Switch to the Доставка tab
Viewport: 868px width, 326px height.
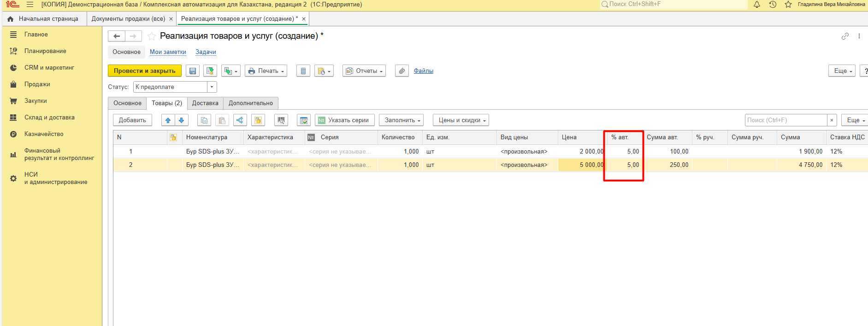(205, 103)
